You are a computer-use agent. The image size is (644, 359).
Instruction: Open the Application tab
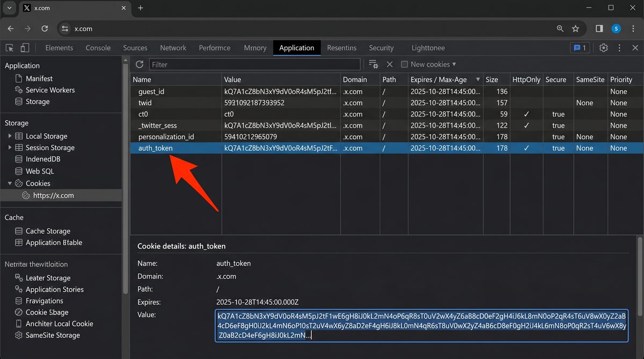pos(297,48)
